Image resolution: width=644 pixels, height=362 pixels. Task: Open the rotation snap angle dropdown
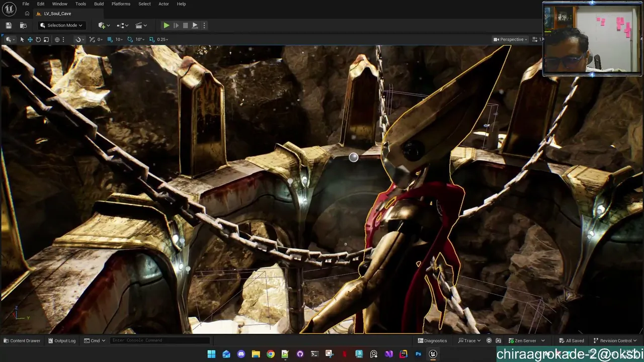point(139,39)
